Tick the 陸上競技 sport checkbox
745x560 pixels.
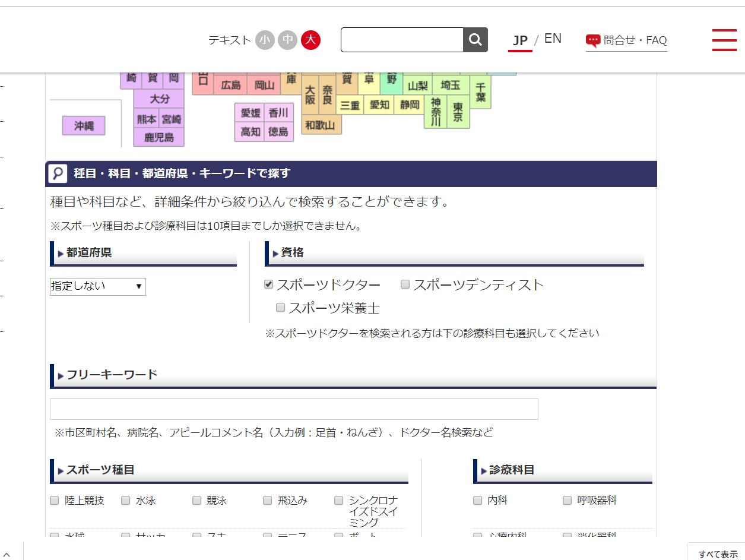pyautogui.click(x=55, y=501)
